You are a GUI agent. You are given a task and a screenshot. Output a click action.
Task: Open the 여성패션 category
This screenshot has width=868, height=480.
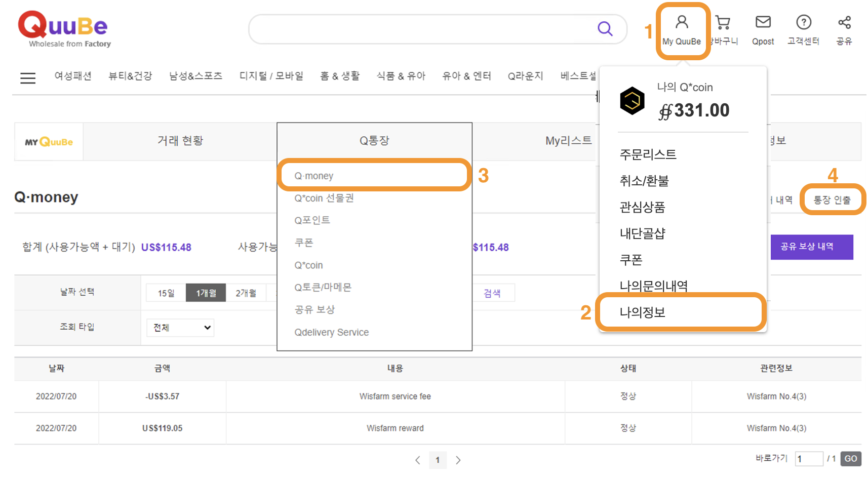pos(73,76)
